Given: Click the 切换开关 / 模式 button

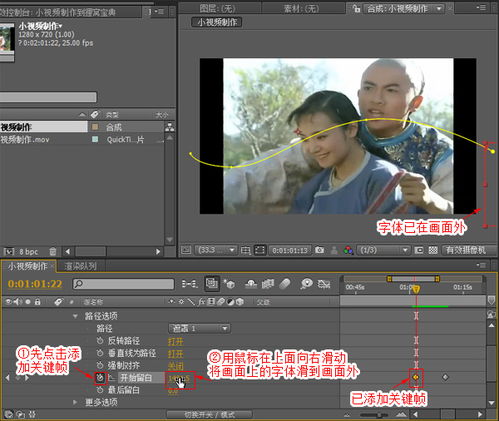Looking at the screenshot, I should point(209,415).
